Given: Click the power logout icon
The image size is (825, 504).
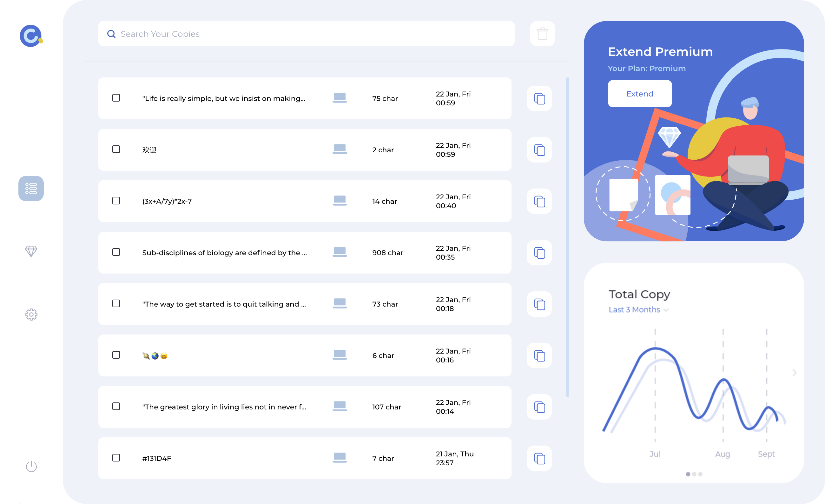Looking at the screenshot, I should click(x=31, y=466).
